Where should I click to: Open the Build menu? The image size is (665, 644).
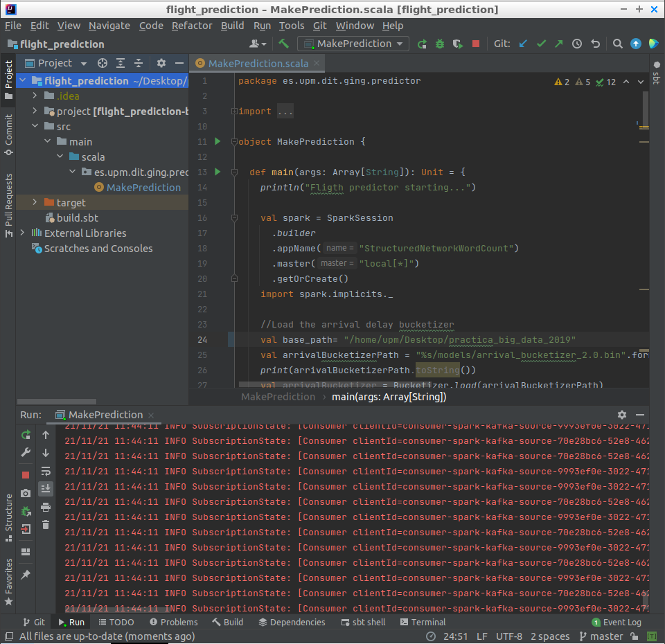(233, 26)
